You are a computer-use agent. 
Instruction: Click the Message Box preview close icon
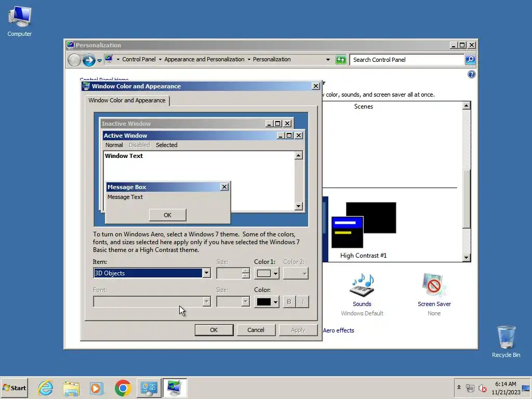(224, 187)
